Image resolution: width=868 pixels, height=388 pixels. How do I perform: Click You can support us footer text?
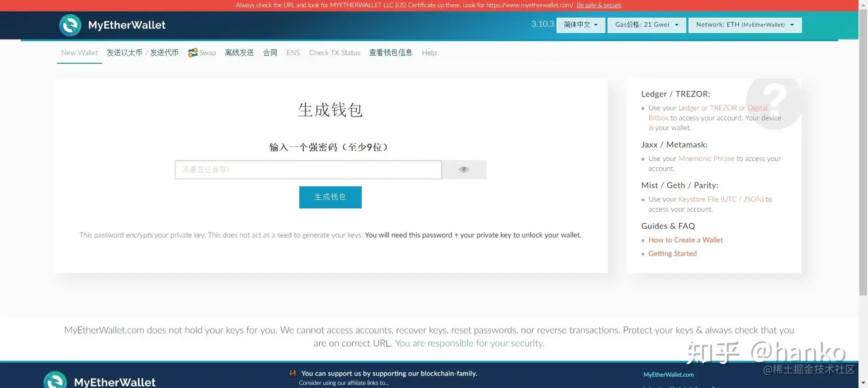389,373
